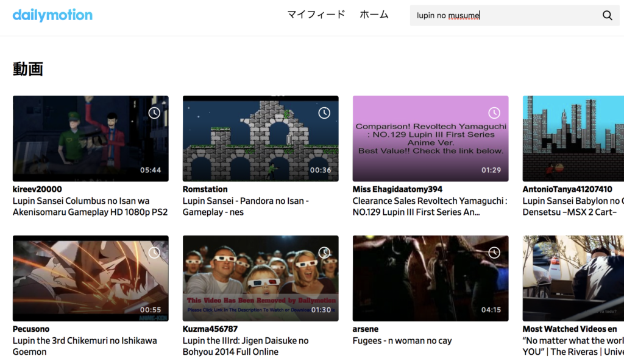Open 3D glasses audience video thumbnail

261,279
